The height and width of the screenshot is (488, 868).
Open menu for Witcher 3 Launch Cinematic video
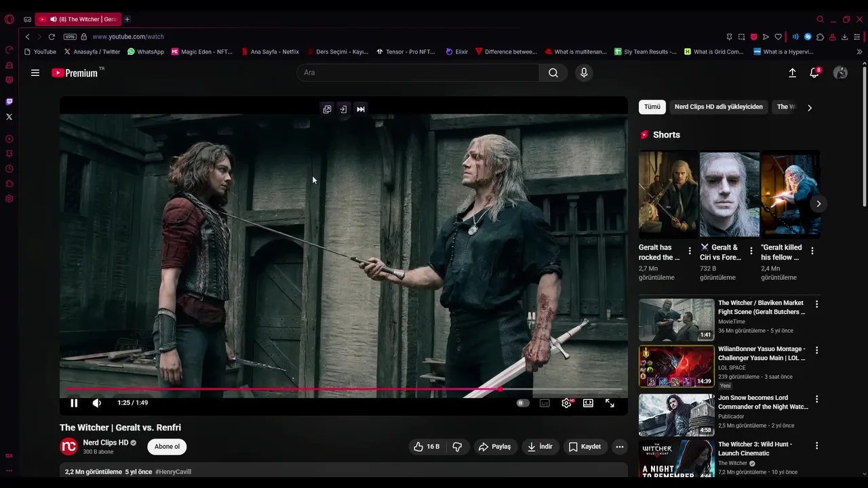816,446
